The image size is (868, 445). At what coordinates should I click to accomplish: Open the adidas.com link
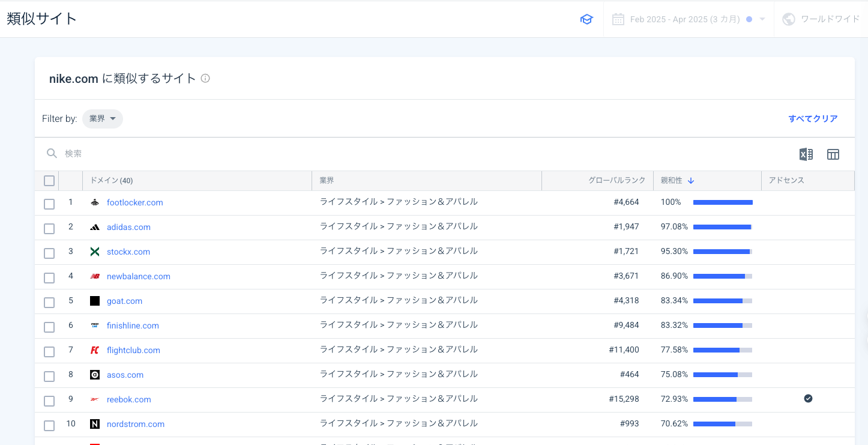pyautogui.click(x=128, y=227)
